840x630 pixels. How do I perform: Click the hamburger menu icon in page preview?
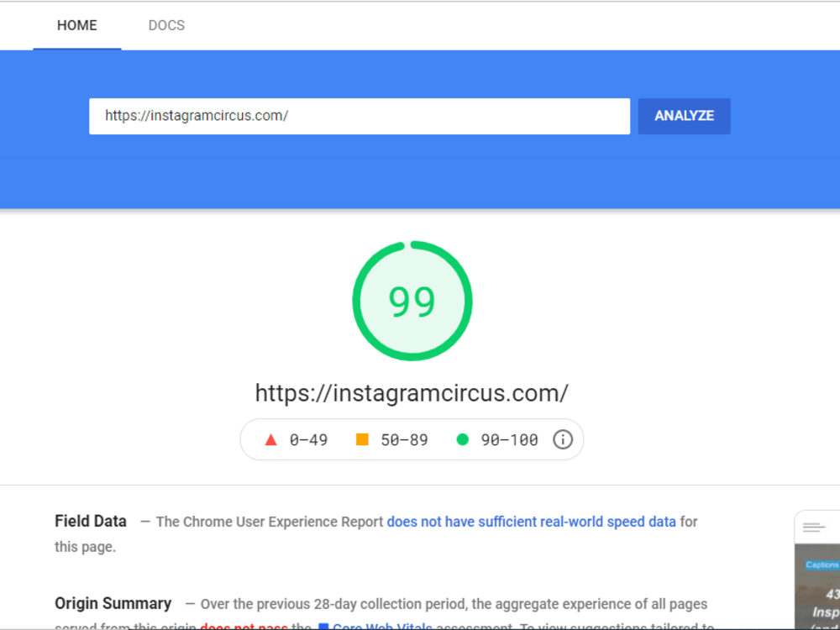pos(814,528)
